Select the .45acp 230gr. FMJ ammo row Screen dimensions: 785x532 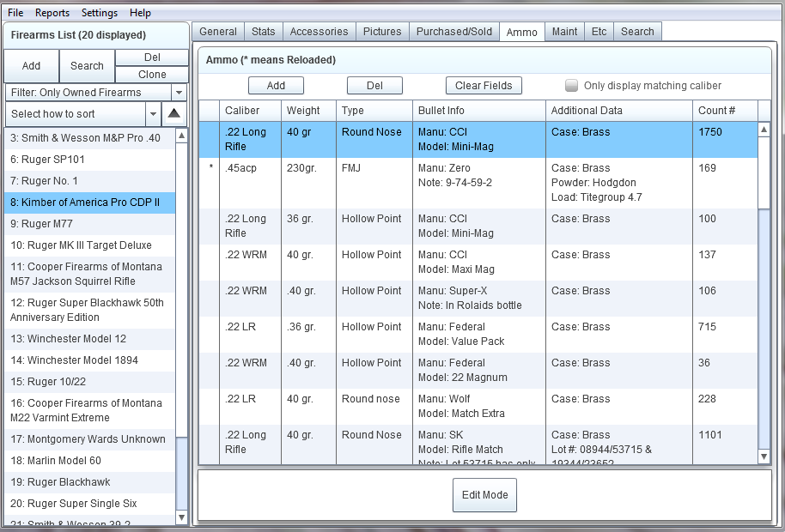tap(478, 183)
